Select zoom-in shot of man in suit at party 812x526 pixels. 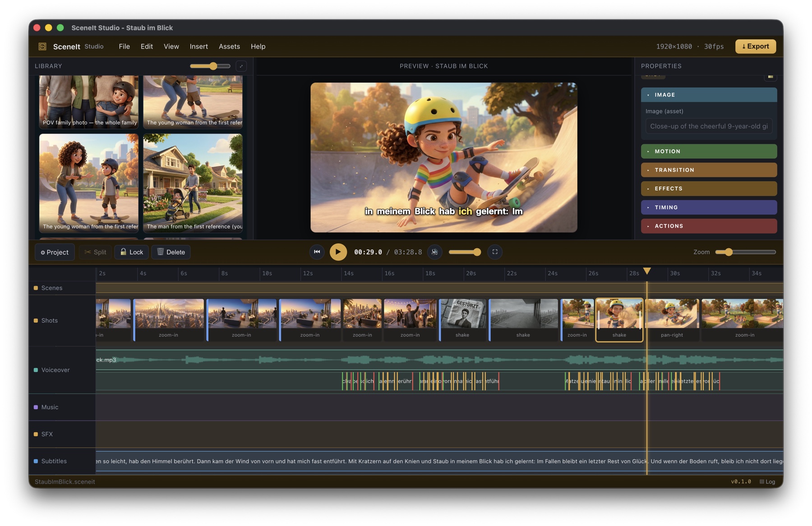(x=410, y=320)
